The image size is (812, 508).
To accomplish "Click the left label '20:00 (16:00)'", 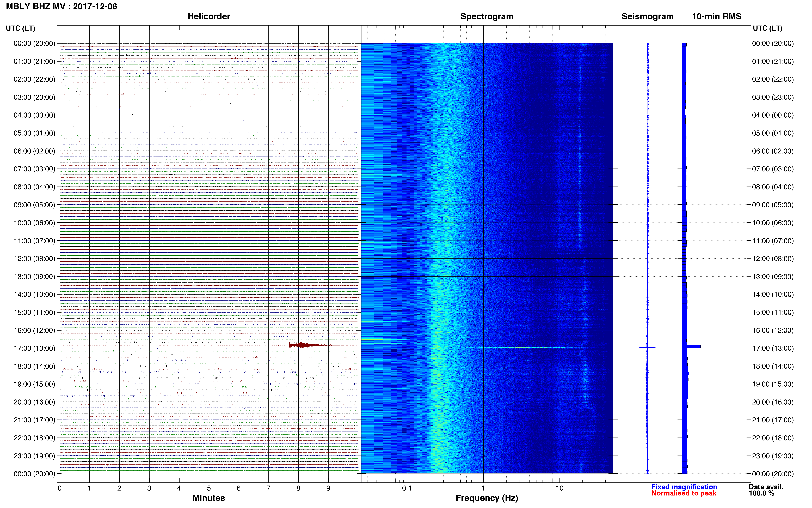I will [x=34, y=402].
